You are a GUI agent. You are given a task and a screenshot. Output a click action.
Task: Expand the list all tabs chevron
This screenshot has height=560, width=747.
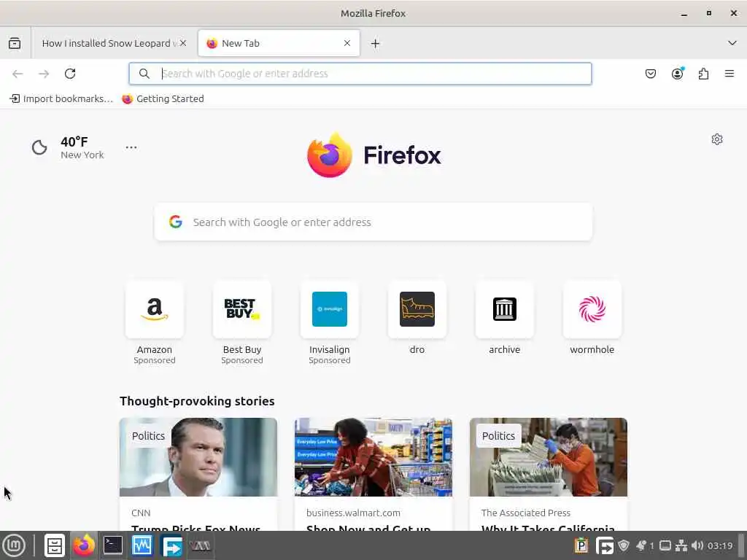click(x=732, y=43)
